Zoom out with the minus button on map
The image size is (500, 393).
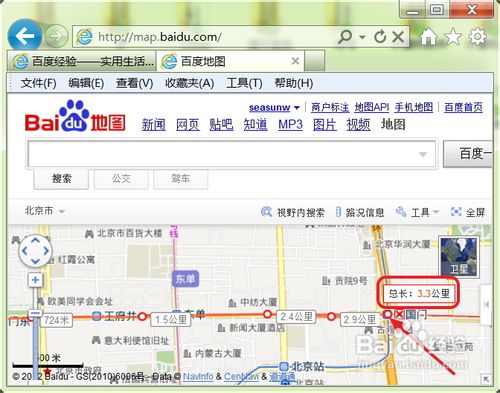point(35,314)
